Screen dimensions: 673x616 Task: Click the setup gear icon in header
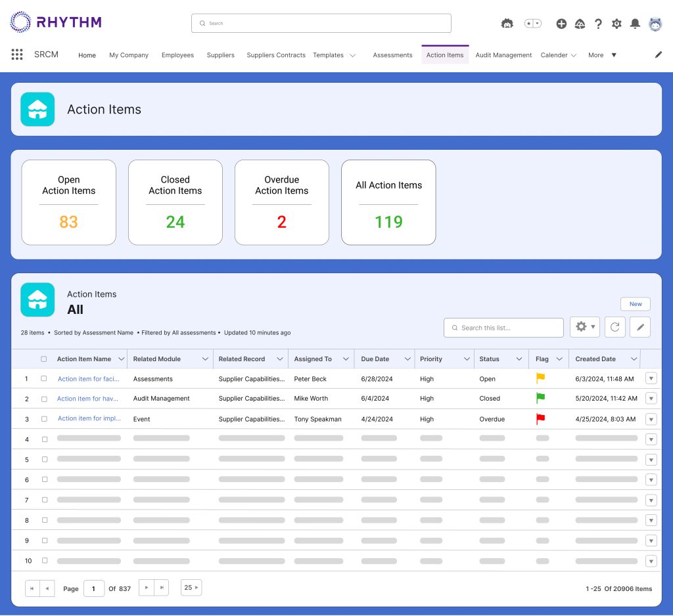pos(616,24)
